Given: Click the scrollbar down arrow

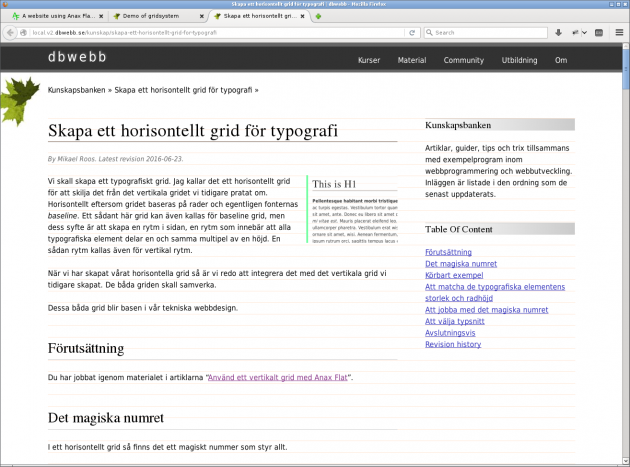Looking at the screenshot, I should (x=626, y=461).
